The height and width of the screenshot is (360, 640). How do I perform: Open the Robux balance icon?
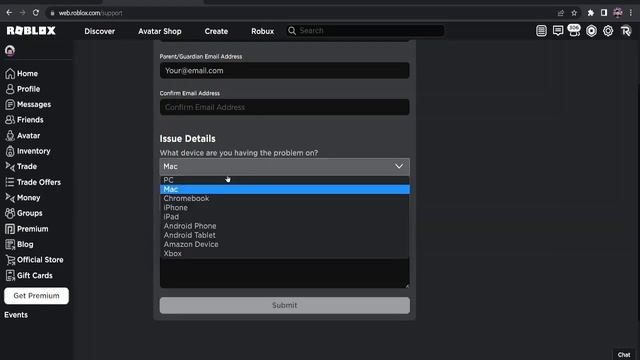point(591,31)
